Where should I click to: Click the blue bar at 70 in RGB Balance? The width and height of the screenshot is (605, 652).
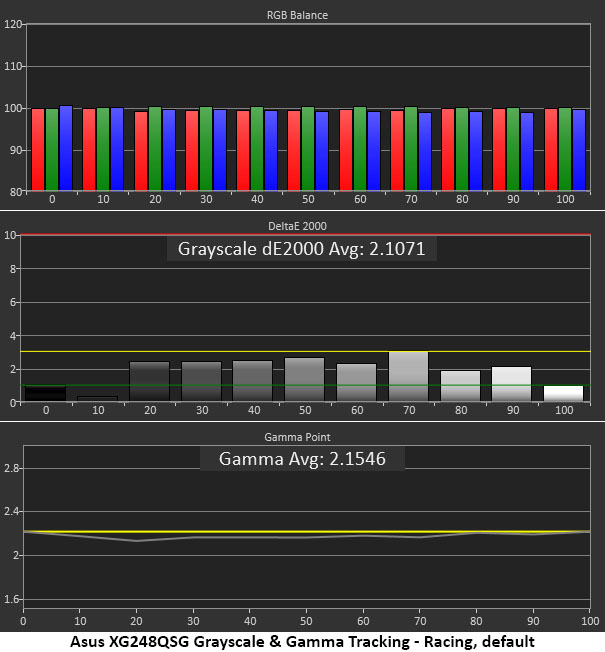coord(425,151)
